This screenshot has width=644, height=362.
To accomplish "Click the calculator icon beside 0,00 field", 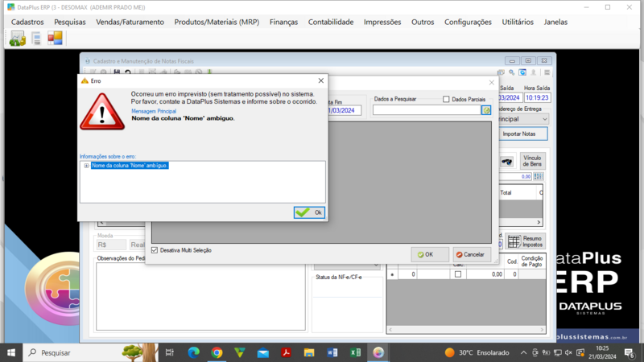I will [x=539, y=176].
